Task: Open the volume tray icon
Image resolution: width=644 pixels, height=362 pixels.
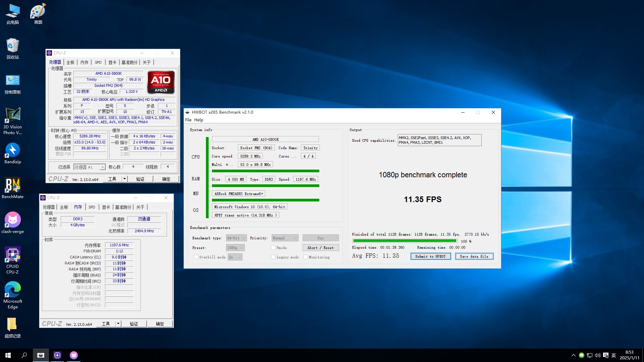Action: click(598, 355)
